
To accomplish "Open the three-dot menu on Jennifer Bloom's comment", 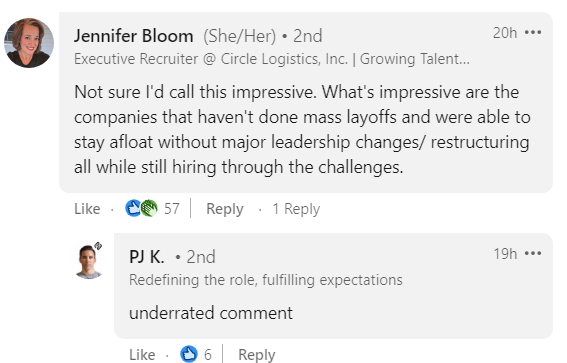I will (533, 33).
